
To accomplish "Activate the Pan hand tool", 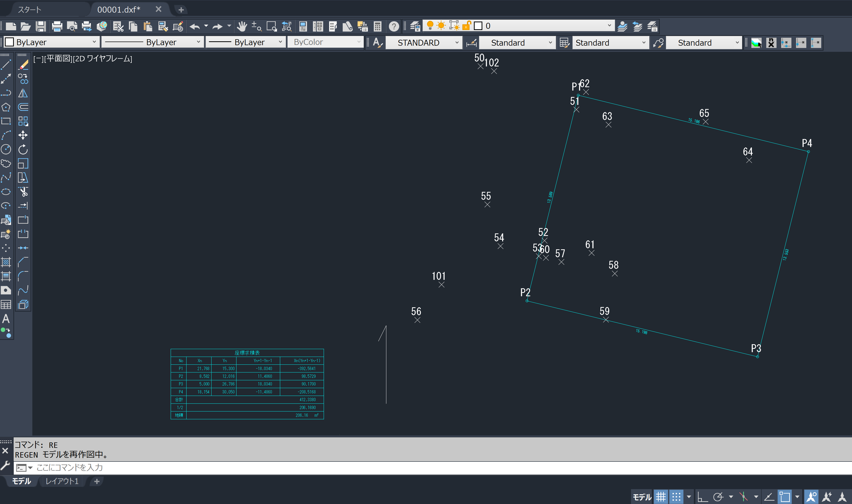I will (242, 26).
